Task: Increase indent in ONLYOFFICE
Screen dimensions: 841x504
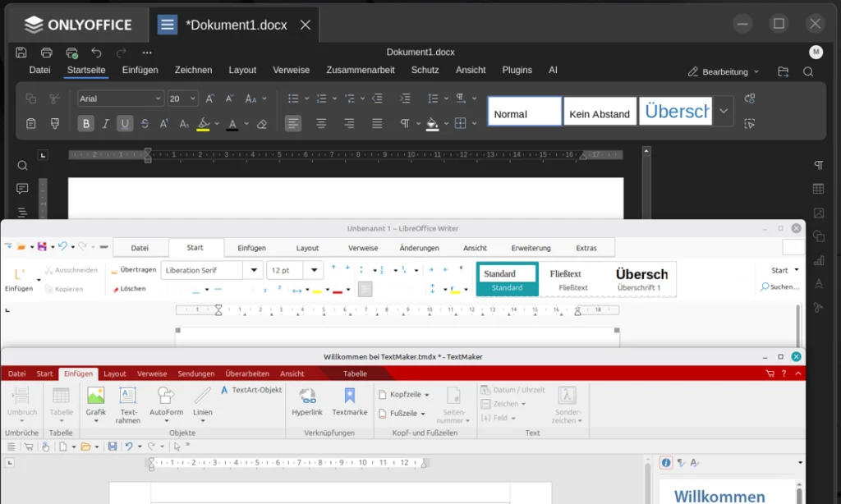Action: click(x=405, y=99)
